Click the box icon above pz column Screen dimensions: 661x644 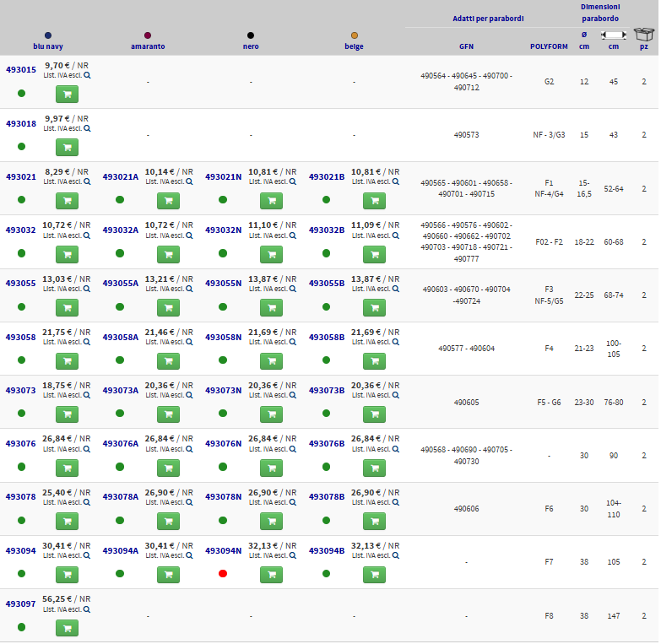pos(644,35)
